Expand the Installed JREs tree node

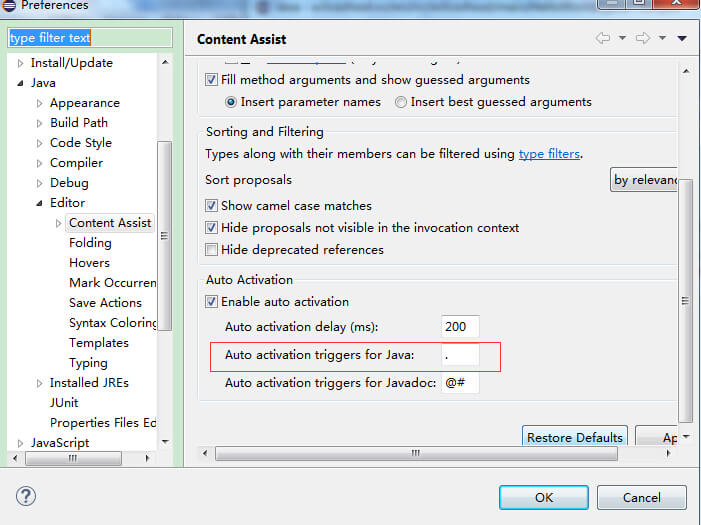point(39,383)
